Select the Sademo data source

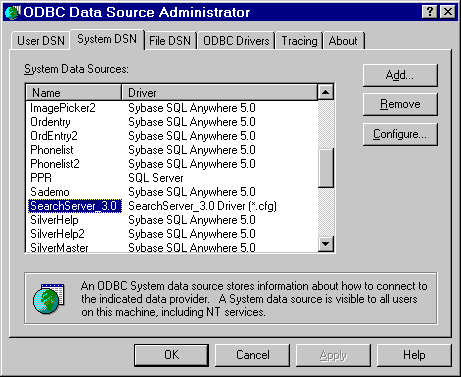click(x=50, y=192)
